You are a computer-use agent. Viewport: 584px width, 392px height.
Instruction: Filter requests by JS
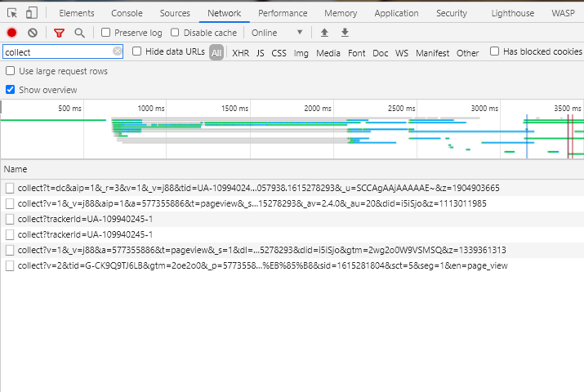(x=260, y=53)
